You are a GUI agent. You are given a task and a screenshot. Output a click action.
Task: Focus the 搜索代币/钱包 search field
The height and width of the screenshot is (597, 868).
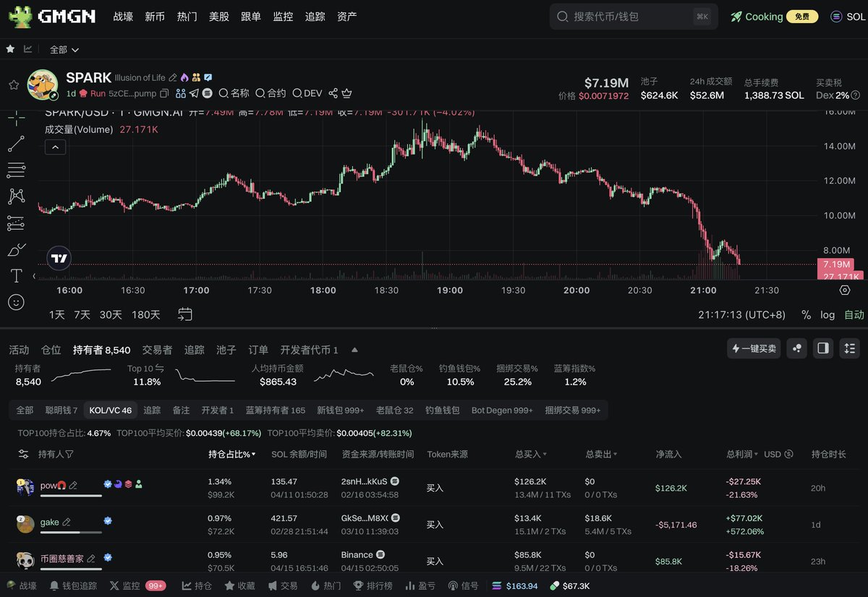coord(634,16)
